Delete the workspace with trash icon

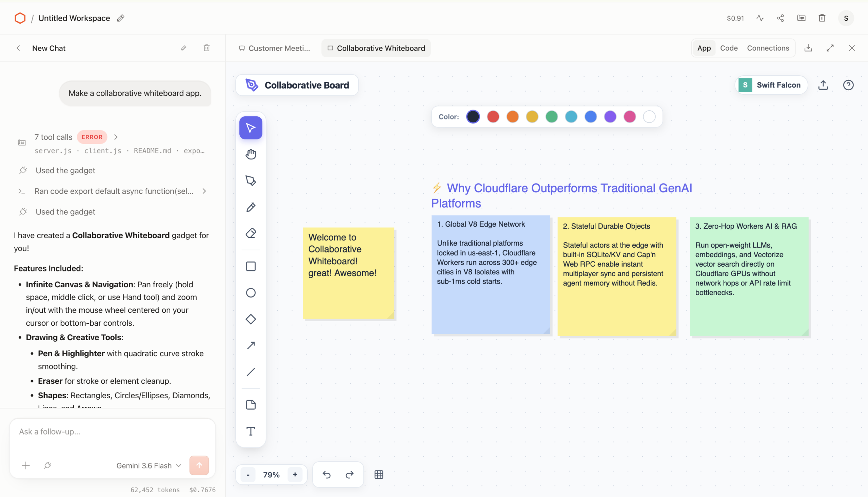(x=822, y=18)
